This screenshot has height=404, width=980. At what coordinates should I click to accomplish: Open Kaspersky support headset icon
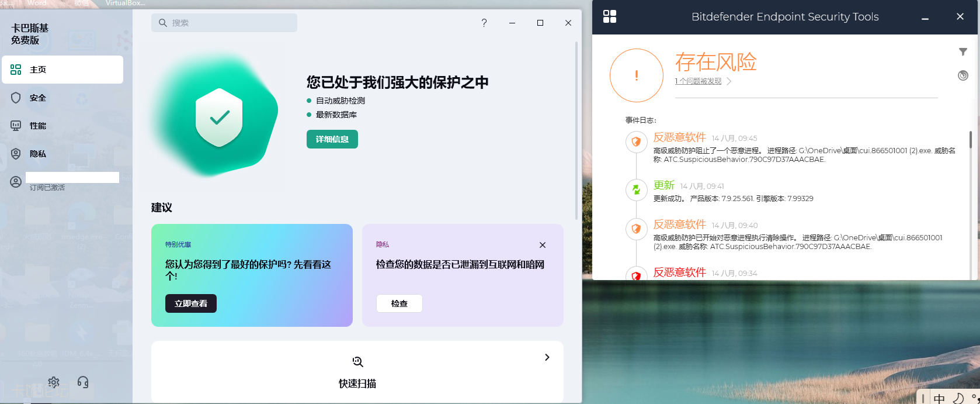tap(83, 382)
